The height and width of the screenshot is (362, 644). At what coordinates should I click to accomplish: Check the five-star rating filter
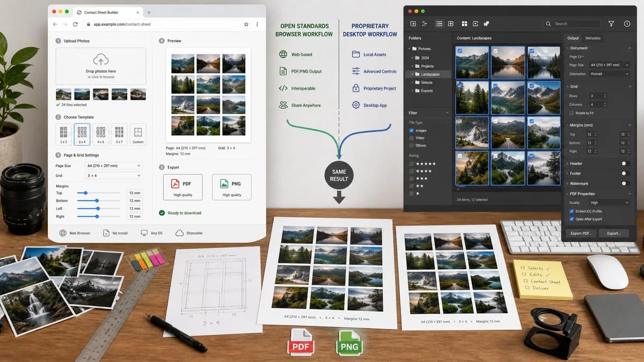pyautogui.click(x=412, y=164)
